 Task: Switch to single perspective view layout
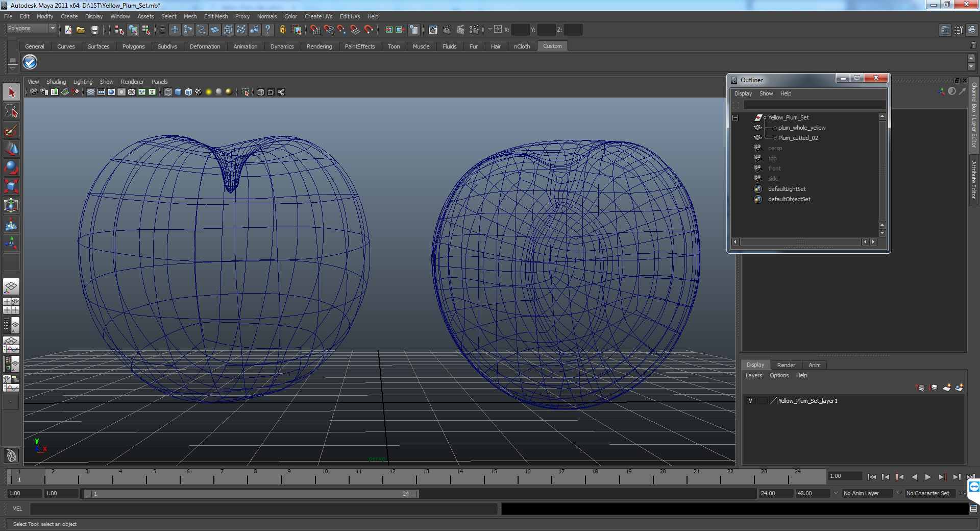coord(11,287)
